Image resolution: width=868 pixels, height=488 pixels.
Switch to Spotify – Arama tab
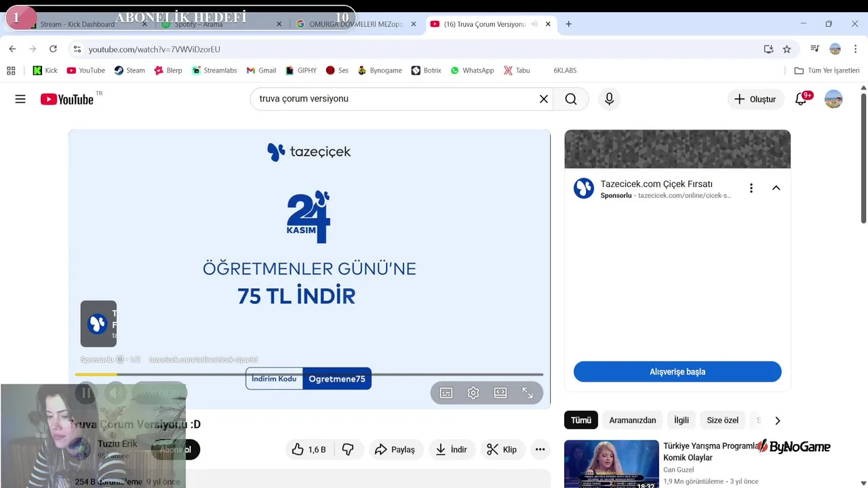tap(222, 24)
